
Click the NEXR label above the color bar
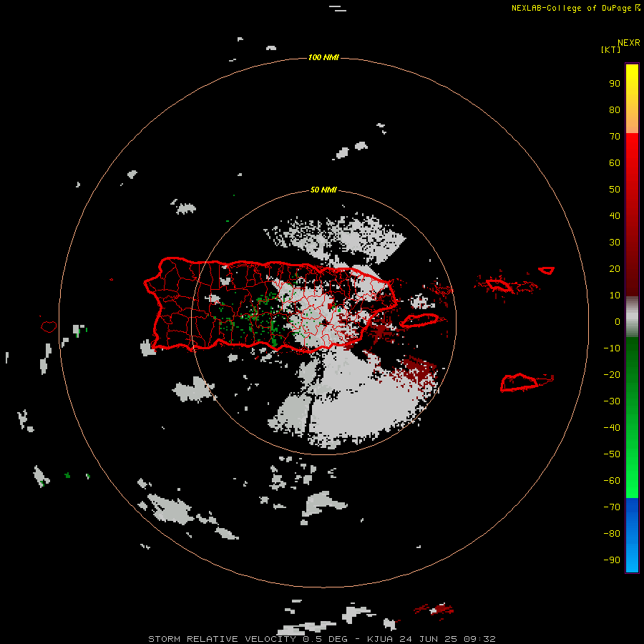pyautogui.click(x=629, y=43)
